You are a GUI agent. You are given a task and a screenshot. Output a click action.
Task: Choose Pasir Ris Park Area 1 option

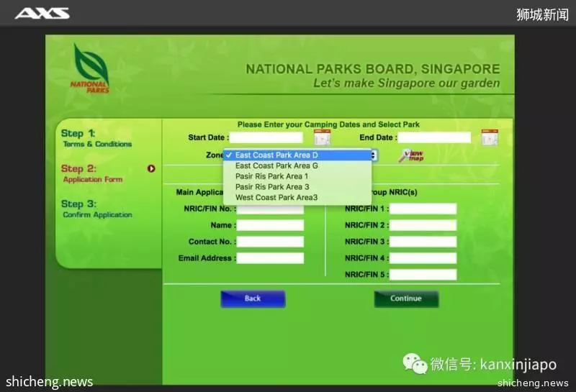tap(297, 176)
